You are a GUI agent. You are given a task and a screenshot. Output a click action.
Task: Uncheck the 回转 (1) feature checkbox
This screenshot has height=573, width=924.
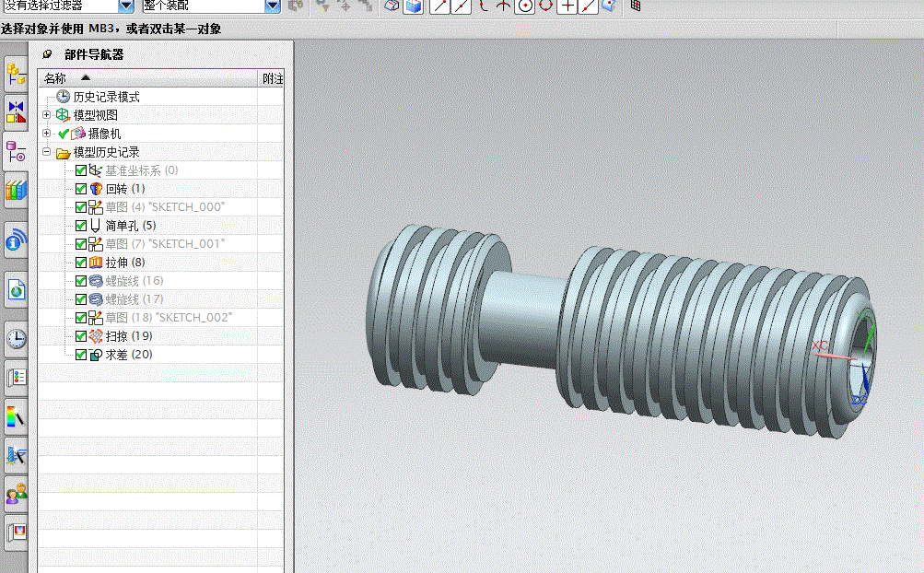[x=81, y=189]
